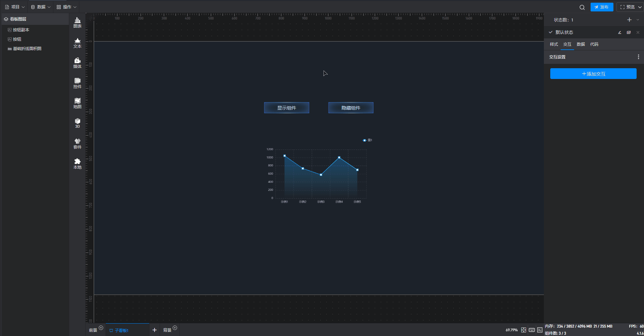This screenshot has height=336, width=644.
Task: Open the 图表 chart components panel
Action: coord(77,23)
